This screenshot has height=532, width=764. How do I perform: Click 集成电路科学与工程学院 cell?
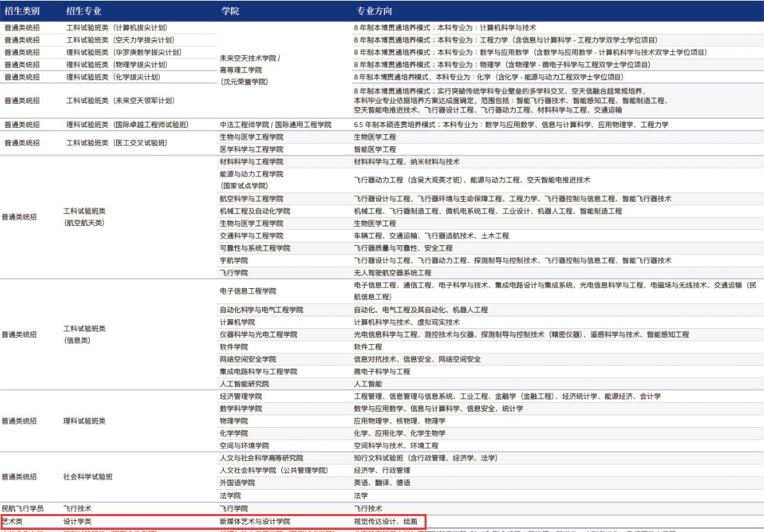[259, 372]
